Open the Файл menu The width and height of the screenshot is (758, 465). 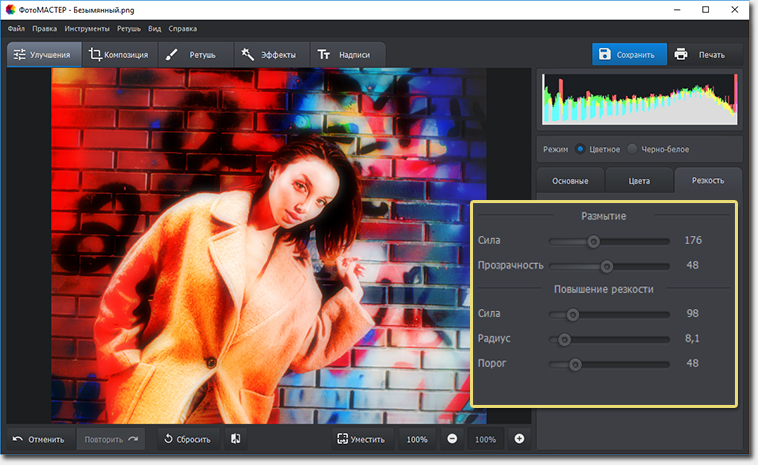pyautogui.click(x=16, y=29)
